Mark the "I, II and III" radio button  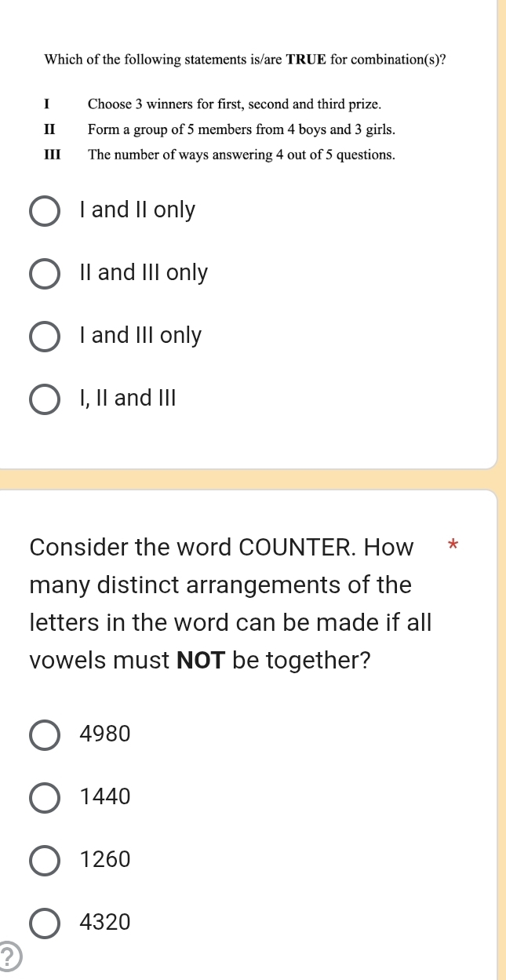[x=45, y=399]
